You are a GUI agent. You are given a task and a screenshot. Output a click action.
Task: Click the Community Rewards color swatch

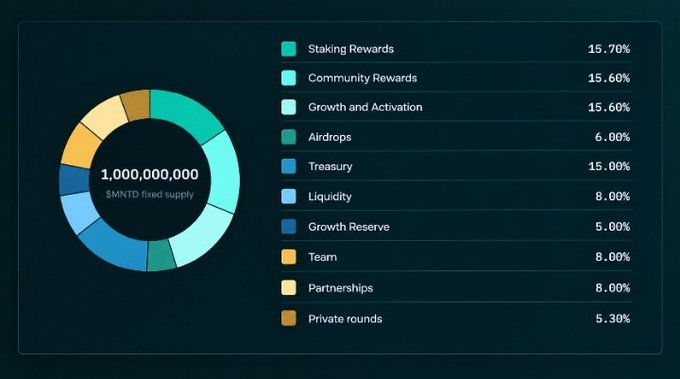[288, 78]
